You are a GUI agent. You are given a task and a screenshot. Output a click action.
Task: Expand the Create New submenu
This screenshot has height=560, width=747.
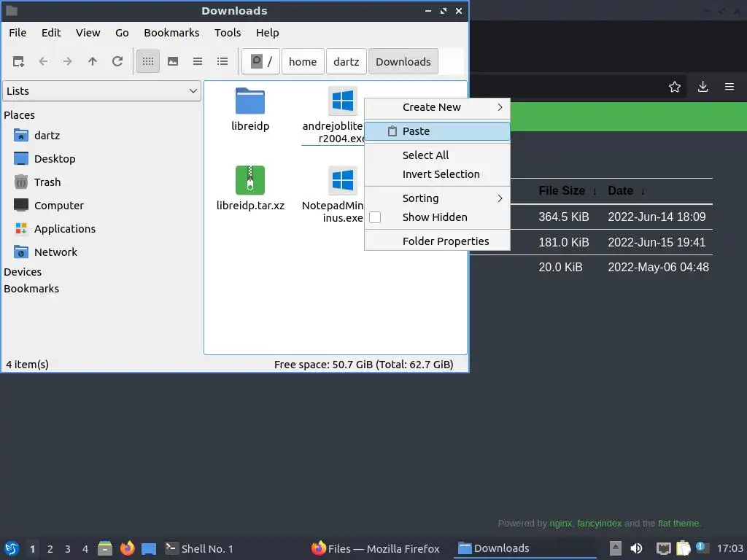[x=438, y=107]
